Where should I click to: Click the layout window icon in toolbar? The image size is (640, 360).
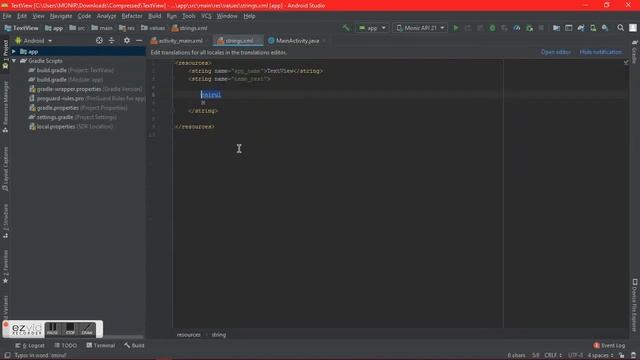[x=569, y=28]
